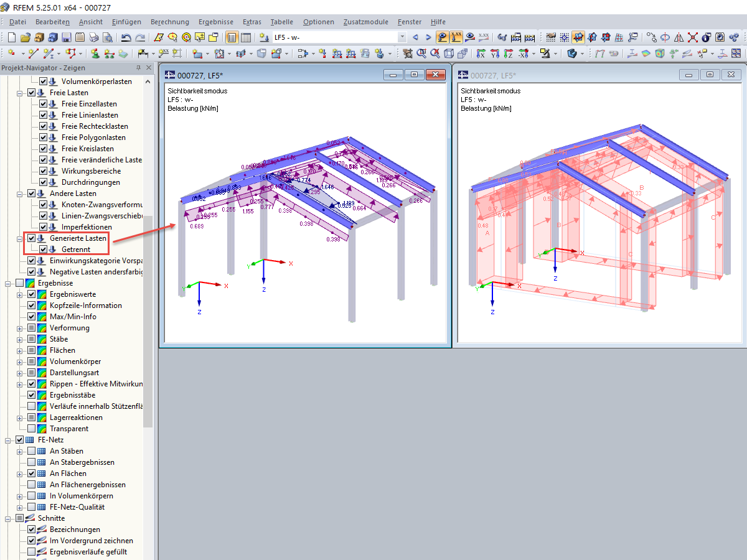
Task: Open the Bearbeiten menu
Action: [52, 22]
